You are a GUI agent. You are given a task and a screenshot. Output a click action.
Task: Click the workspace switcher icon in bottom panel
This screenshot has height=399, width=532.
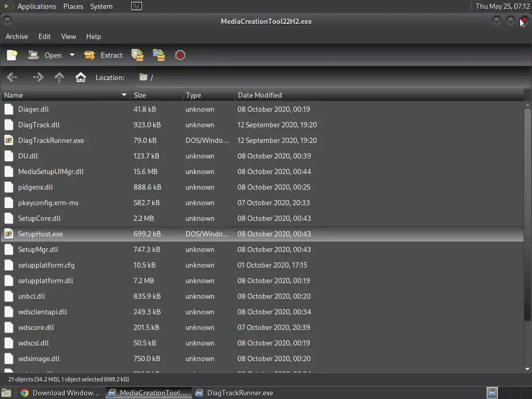click(492, 393)
